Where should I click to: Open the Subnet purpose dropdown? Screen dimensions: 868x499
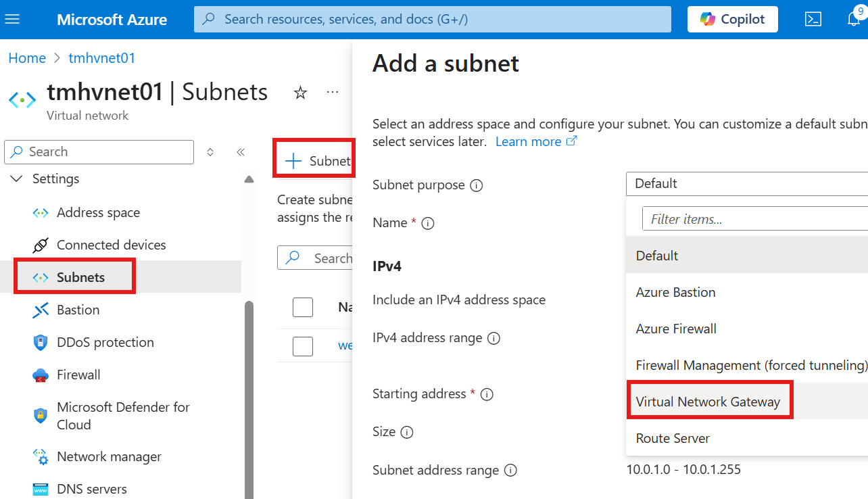pyautogui.click(x=747, y=183)
